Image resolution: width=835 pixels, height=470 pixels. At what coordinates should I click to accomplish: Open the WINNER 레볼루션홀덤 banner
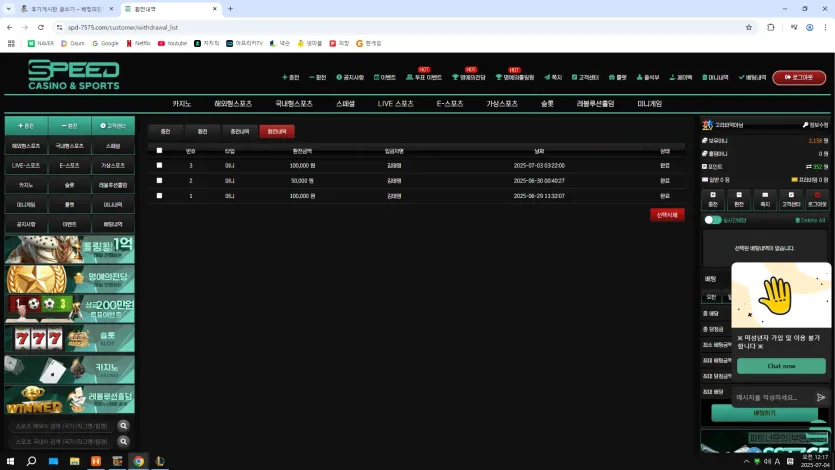[69, 400]
